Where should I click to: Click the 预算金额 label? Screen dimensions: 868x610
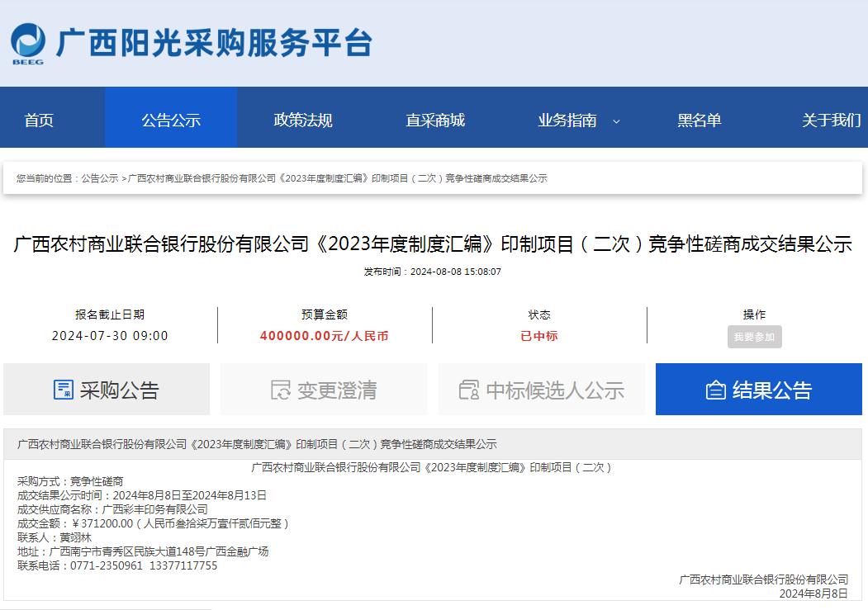pos(325,314)
